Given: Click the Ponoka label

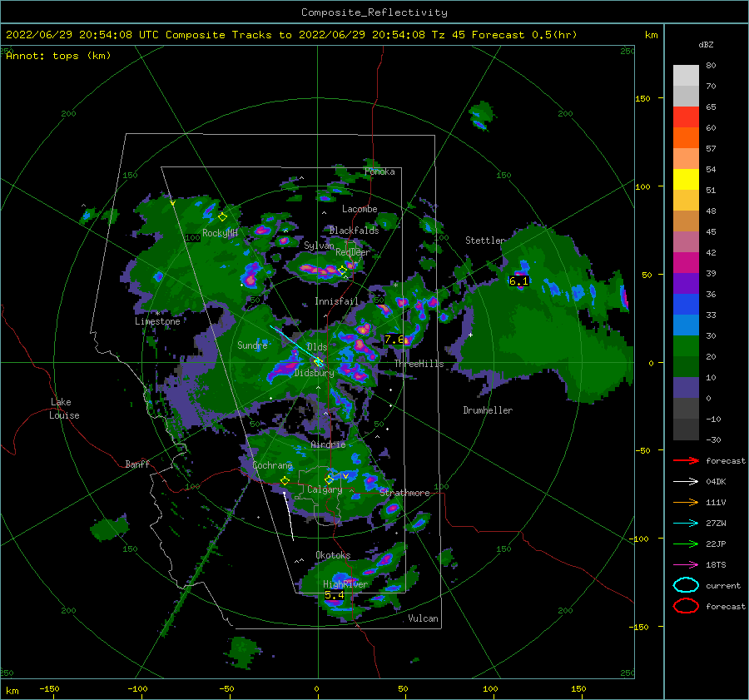Looking at the screenshot, I should (x=379, y=172).
